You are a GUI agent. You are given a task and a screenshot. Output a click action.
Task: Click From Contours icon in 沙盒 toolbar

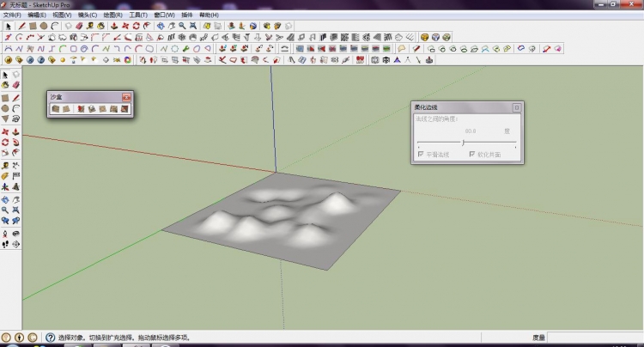click(x=56, y=109)
